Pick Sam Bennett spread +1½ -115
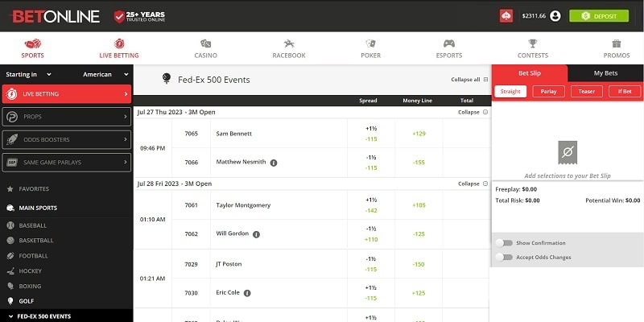This screenshot has height=322, width=644. pos(371,134)
